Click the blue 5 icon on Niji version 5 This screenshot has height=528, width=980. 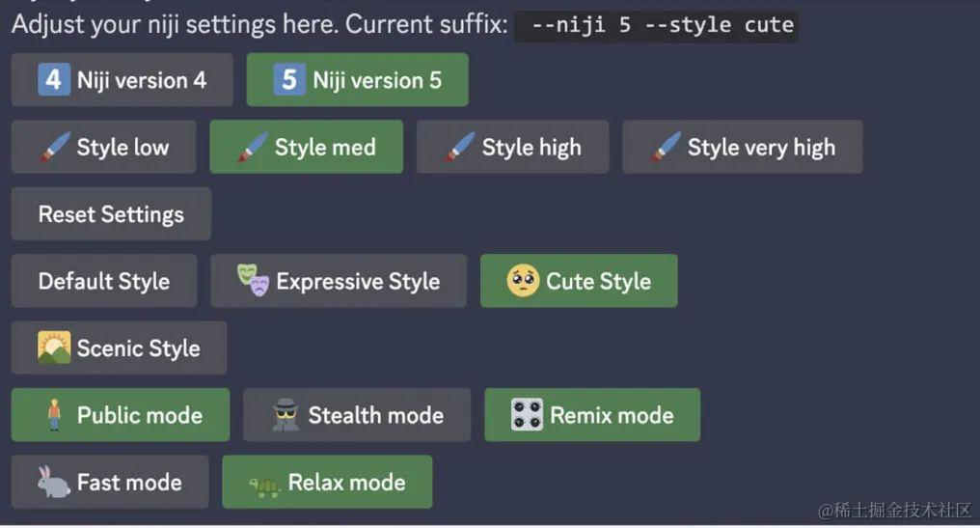[289, 80]
